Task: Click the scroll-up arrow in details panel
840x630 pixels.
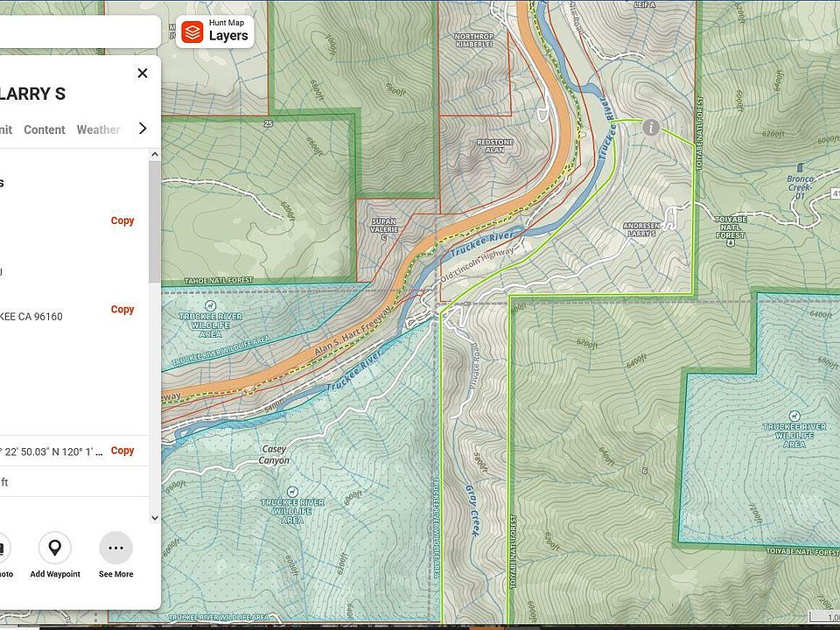Action: pos(155,155)
